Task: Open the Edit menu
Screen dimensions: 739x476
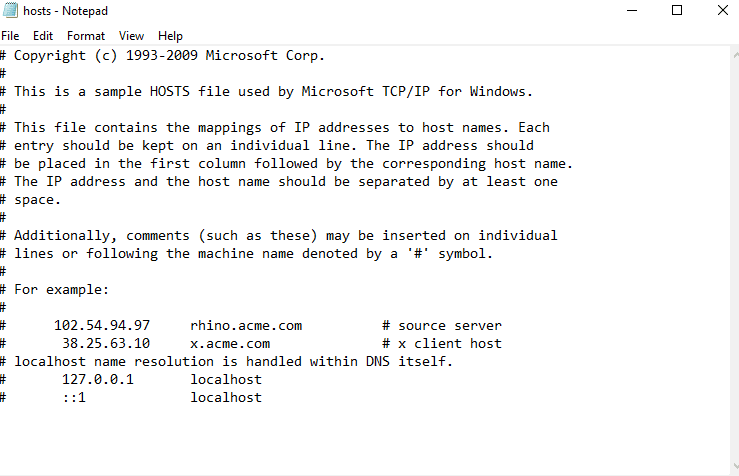Action: (x=43, y=35)
